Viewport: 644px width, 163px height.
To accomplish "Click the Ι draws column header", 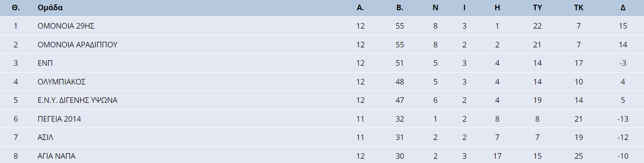I will 464,8.
